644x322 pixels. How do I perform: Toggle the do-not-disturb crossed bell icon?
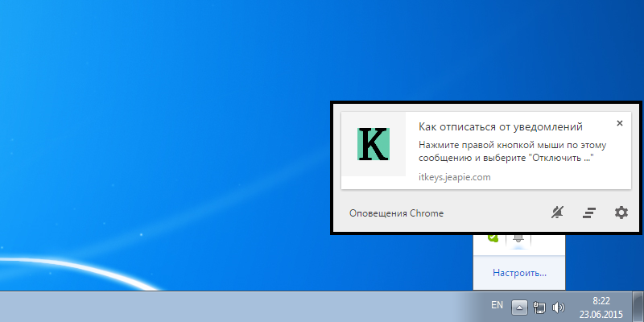pos(558,213)
